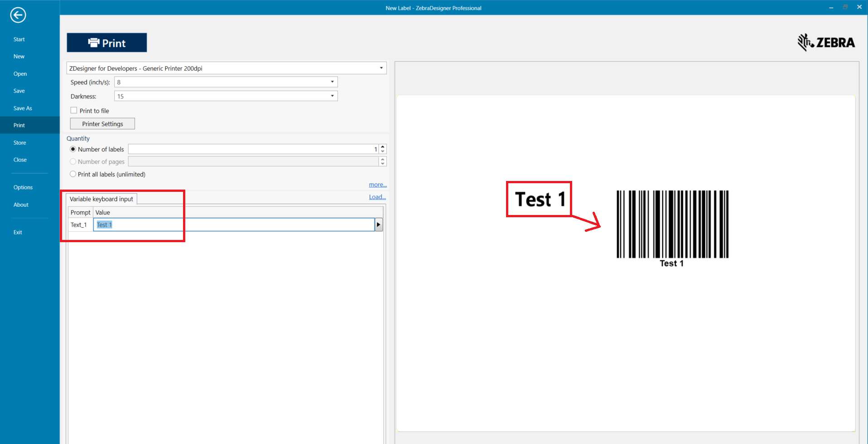Increase number of labels with up arrow
Viewport: 868px width, 444px height.
383,147
